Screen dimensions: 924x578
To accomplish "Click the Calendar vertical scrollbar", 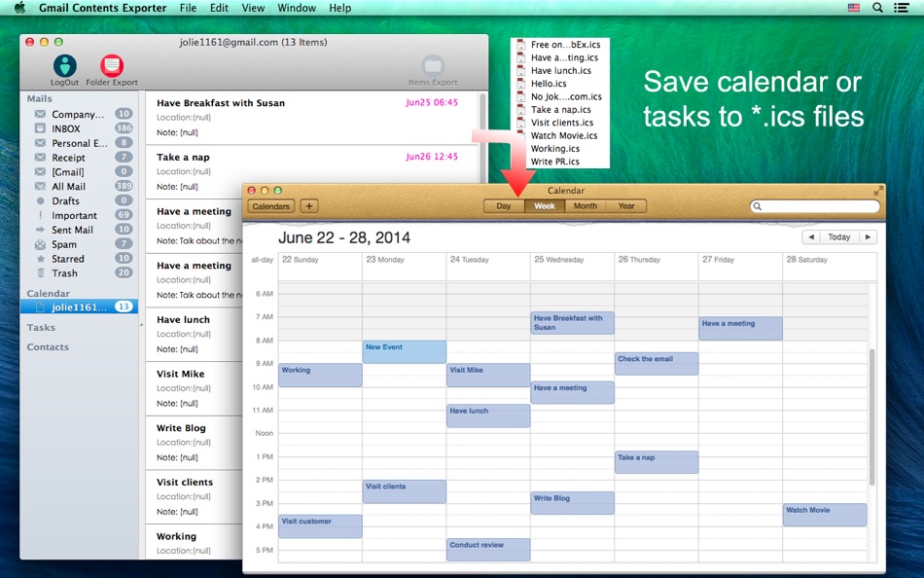I will click(872, 417).
